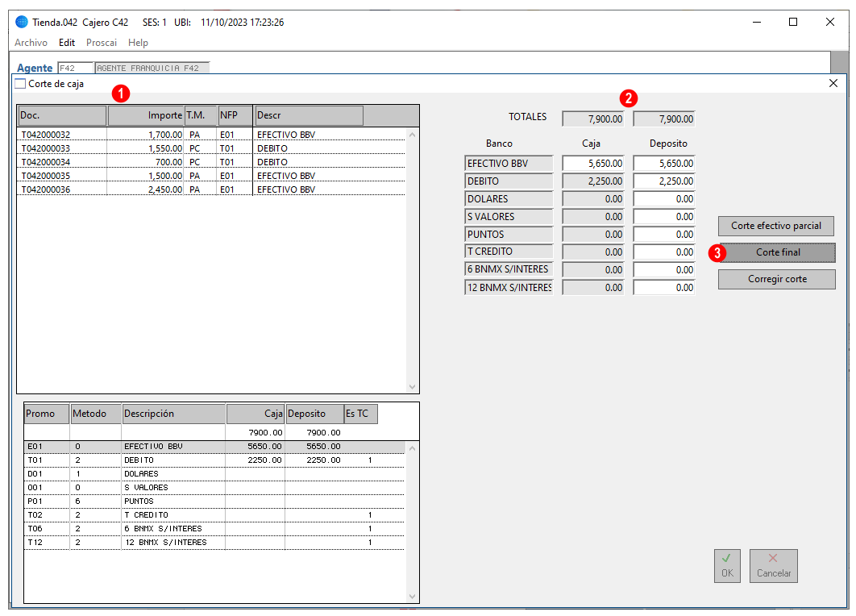
Task: Select the D01 DOLARES promo row
Action: click(214, 474)
